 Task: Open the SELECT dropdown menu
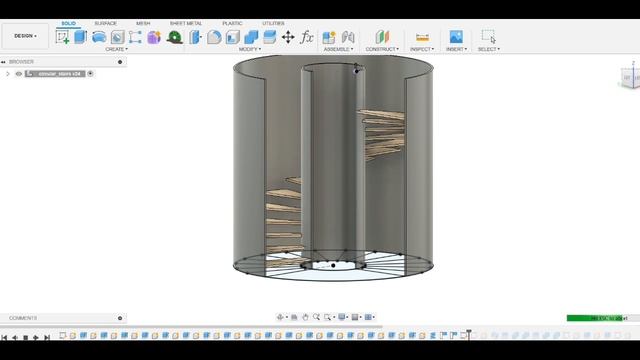489,49
